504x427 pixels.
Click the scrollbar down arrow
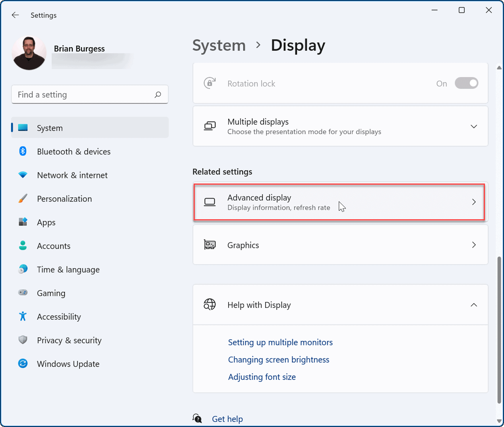(499, 421)
